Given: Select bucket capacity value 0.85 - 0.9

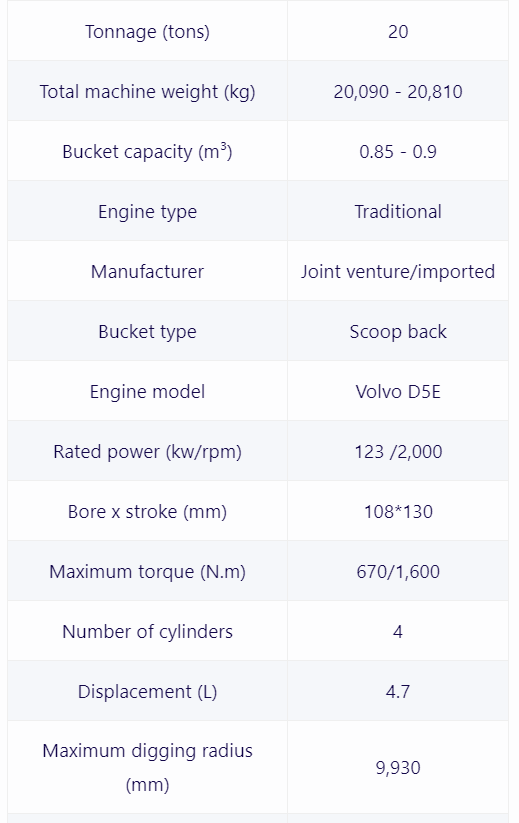Looking at the screenshot, I should 398,152.
